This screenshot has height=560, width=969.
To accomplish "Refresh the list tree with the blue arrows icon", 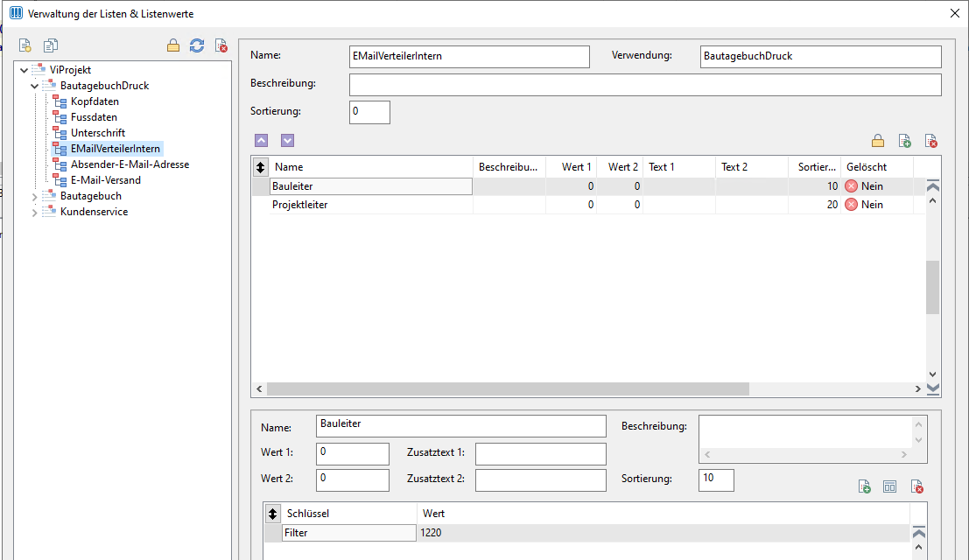I will pos(197,45).
